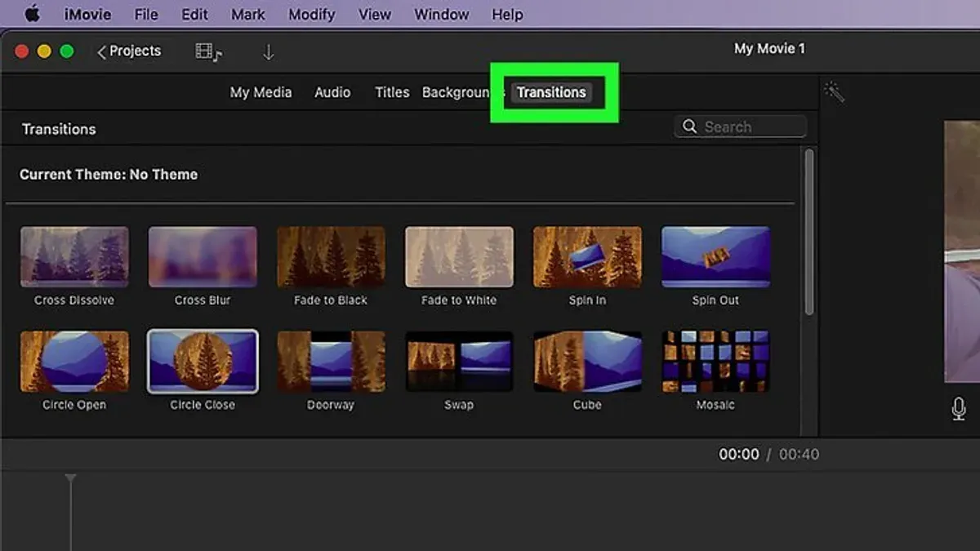Screen dimensions: 980x551
Task: Switch to the Backgrounds tab
Action: pyautogui.click(x=456, y=92)
